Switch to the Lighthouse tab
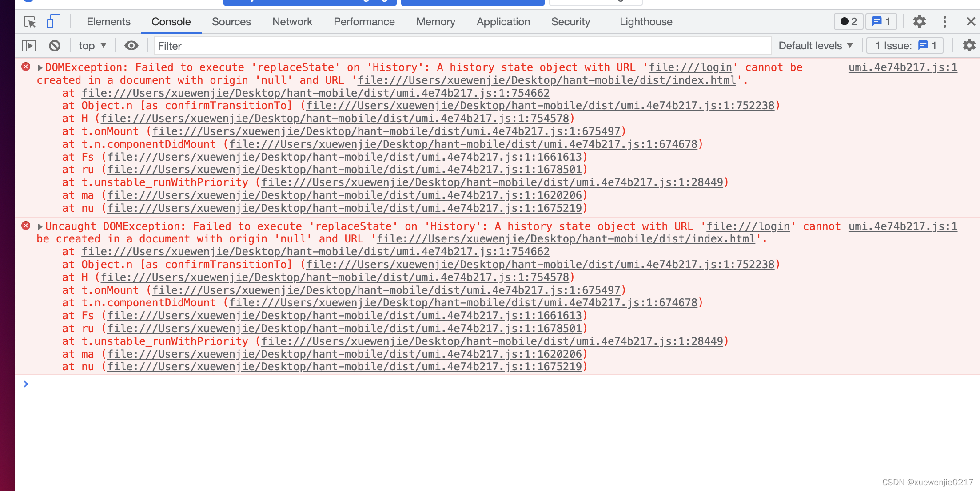 pos(645,22)
